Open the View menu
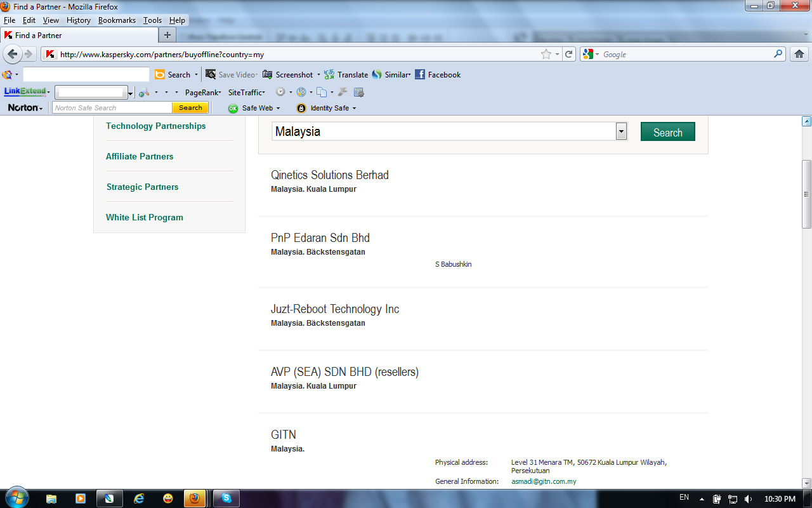 [x=51, y=20]
